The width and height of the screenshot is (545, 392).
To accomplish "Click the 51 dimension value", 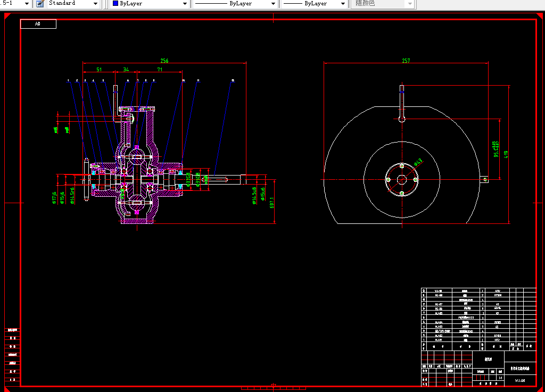I will (99, 70).
